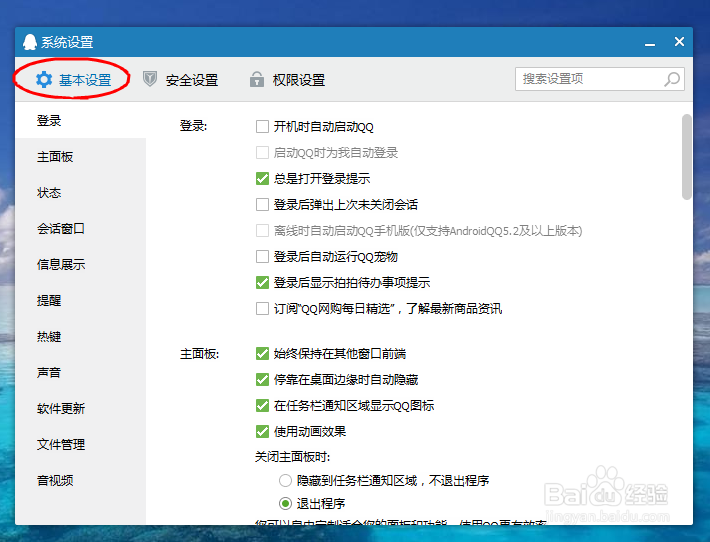Viewport: 710px width, 542px height.
Task: Open the 基本设置 tab
Action: click(x=73, y=80)
